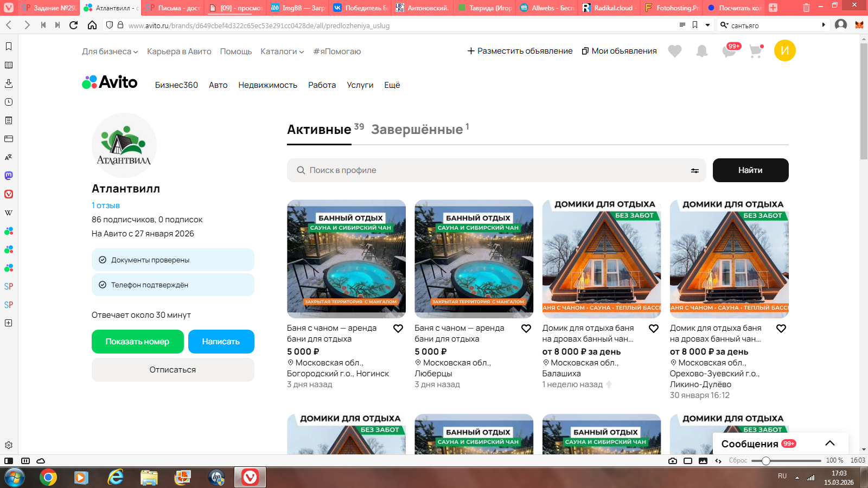Click Разместить объявление link
Screen dimensions: 868x488
520,51
